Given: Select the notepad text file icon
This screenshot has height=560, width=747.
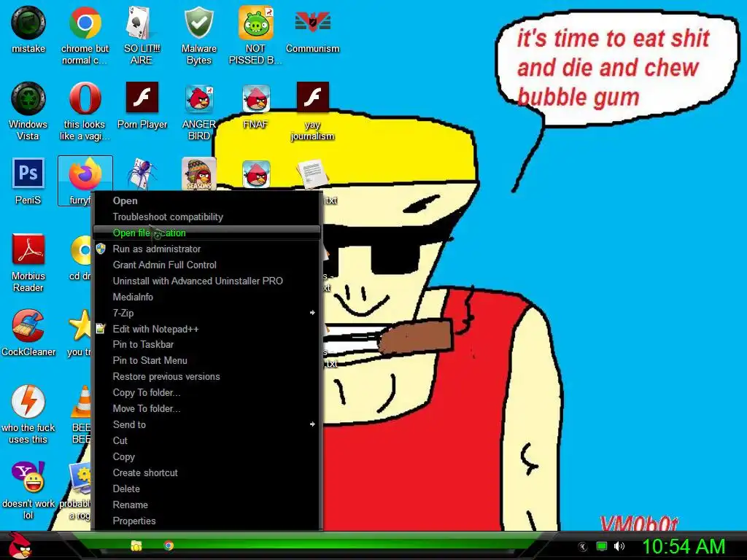Looking at the screenshot, I should click(312, 174).
